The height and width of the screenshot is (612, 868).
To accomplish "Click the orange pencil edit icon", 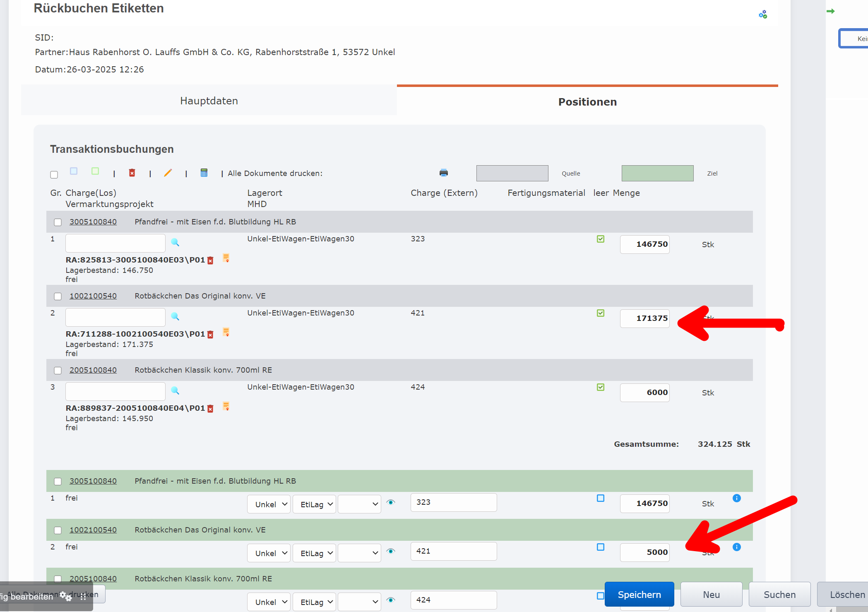I will tap(168, 173).
